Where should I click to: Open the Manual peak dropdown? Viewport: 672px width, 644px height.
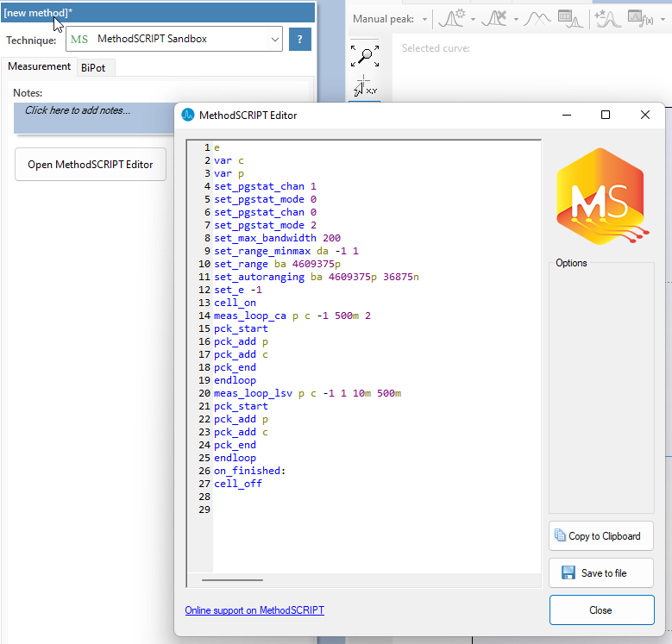424,19
